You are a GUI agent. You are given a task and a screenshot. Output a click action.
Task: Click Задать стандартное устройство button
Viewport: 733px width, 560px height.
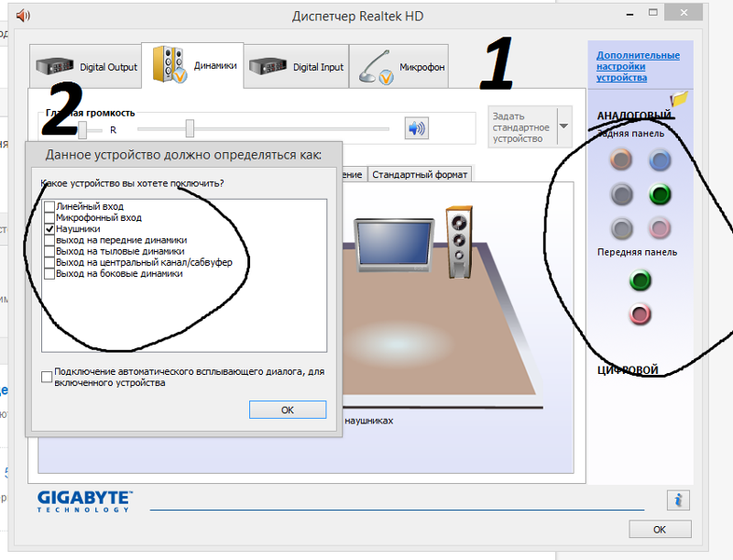[x=522, y=127]
